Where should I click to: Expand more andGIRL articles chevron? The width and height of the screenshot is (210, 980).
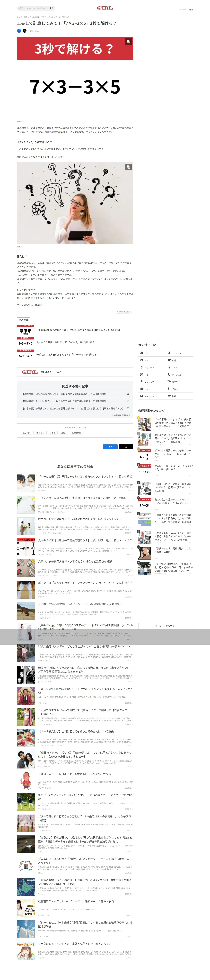point(130,372)
